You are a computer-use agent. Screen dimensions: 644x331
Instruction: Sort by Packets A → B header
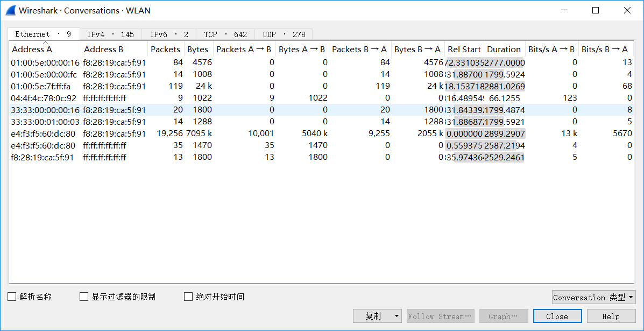tap(244, 50)
